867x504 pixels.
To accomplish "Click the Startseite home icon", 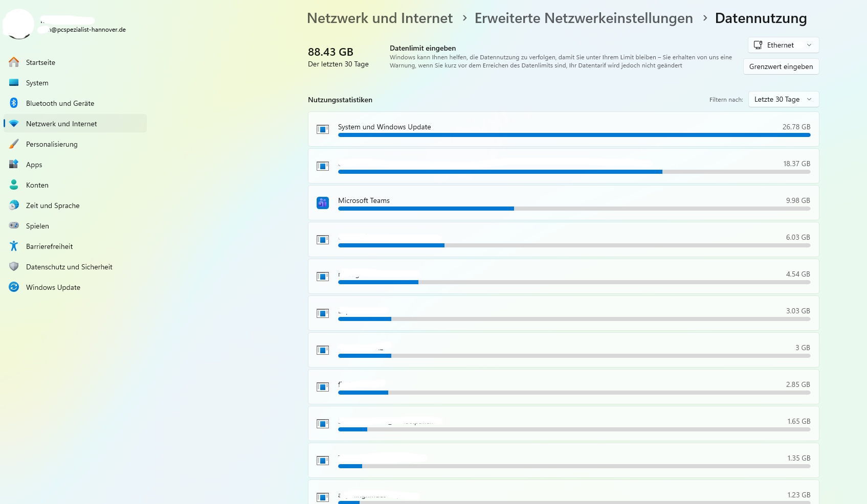I will (14, 62).
